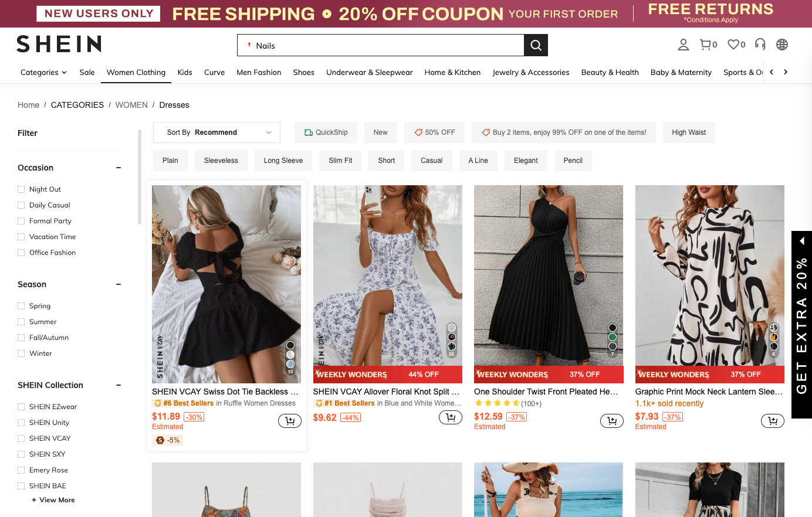The image size is (812, 517).
Task: Select black color swatch on pleated dress
Action: (x=613, y=328)
